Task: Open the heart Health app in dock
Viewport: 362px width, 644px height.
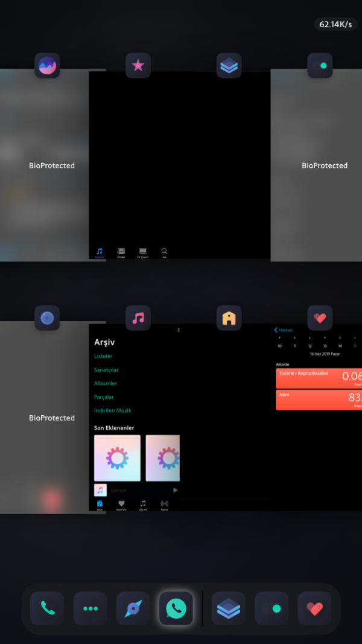Action: tap(314, 608)
